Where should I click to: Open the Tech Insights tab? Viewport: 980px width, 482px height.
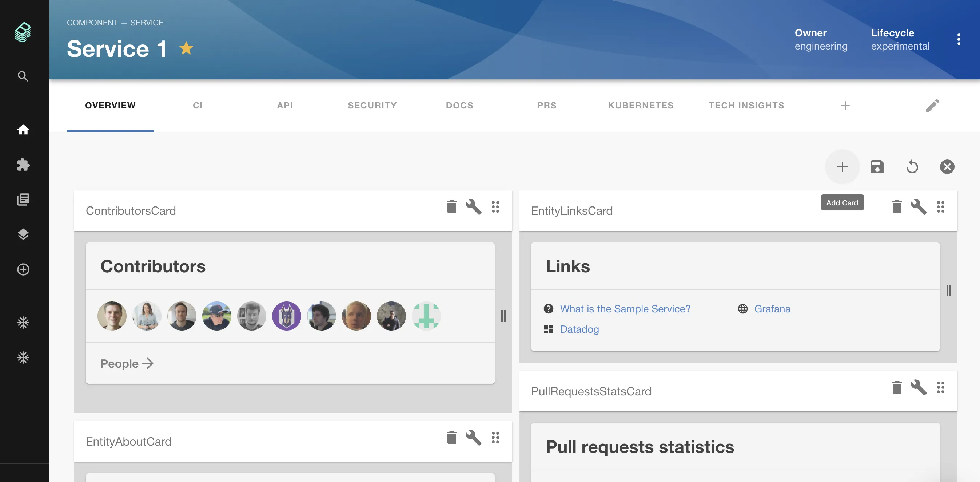[x=746, y=106]
